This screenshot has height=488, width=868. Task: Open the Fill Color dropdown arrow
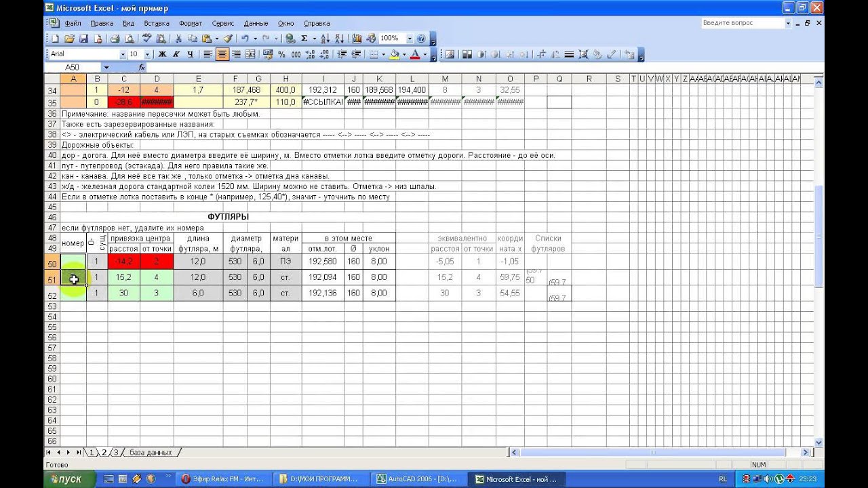[404, 54]
